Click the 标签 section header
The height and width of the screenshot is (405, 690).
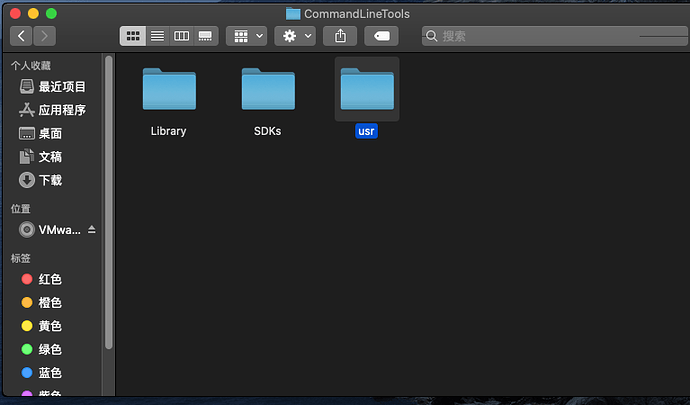click(x=21, y=258)
